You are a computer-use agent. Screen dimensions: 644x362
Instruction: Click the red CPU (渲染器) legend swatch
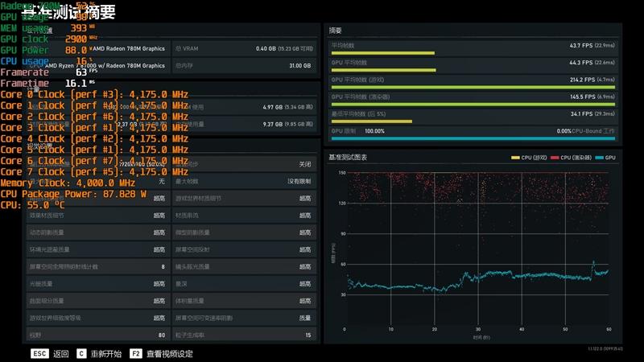click(x=554, y=157)
